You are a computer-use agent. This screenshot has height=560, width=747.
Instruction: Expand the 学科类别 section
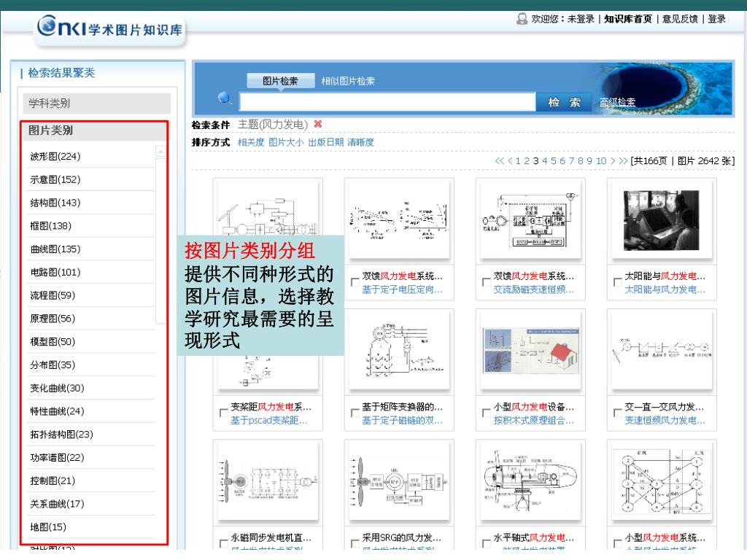[x=97, y=104]
